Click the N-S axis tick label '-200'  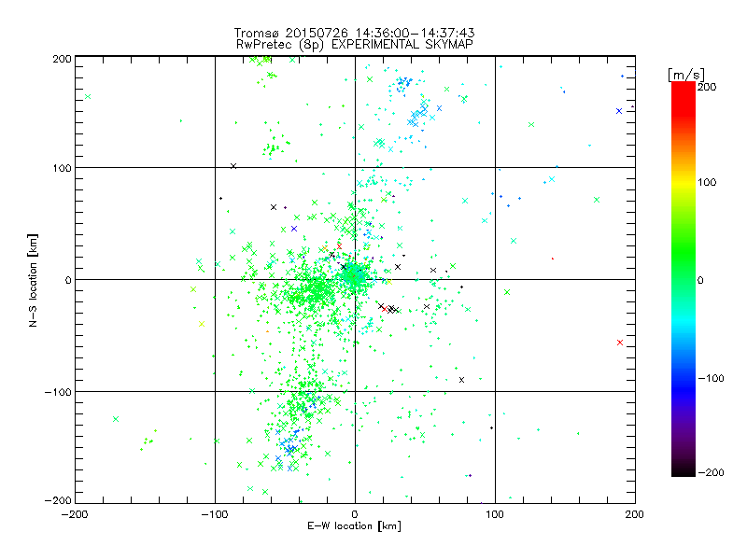[58, 500]
